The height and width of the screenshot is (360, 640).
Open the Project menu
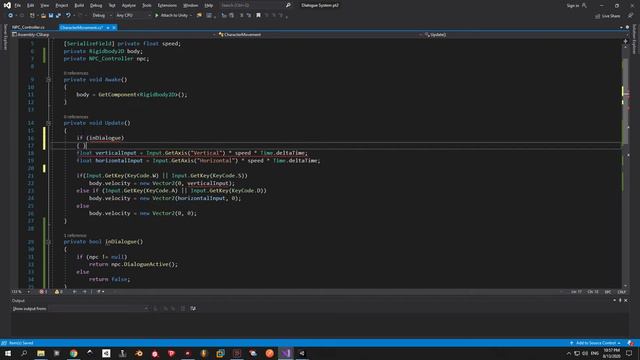coord(62,5)
